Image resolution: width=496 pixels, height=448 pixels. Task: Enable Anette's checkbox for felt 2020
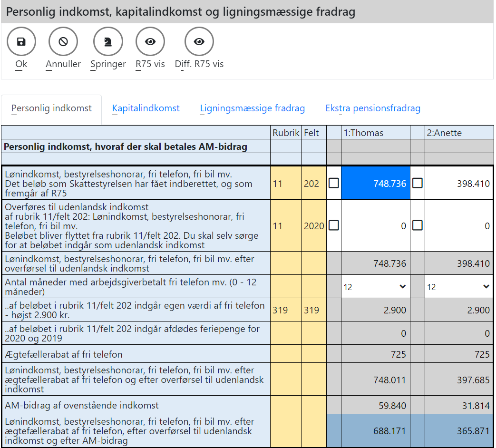coord(417,225)
